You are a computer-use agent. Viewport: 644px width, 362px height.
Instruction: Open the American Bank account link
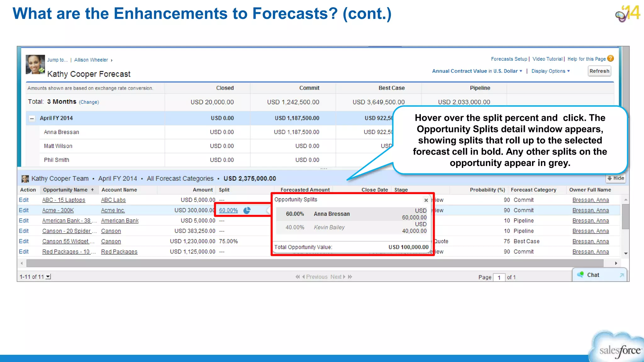tap(120, 221)
